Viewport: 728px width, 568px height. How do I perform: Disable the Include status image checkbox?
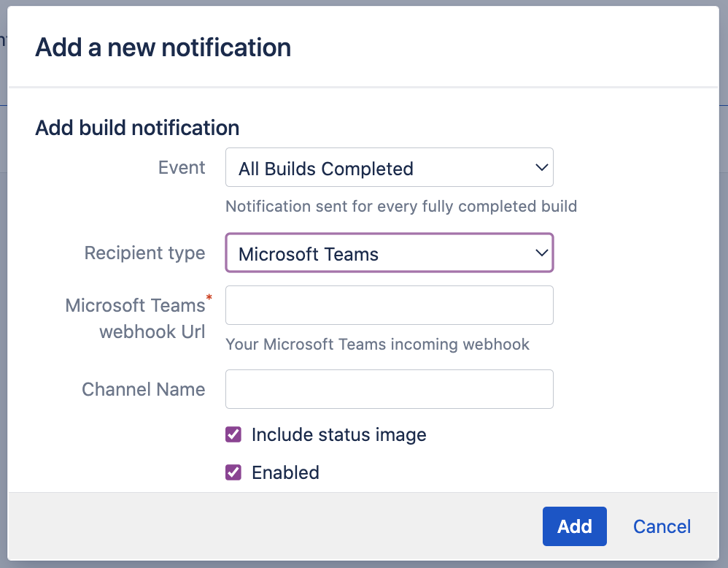[x=233, y=434]
